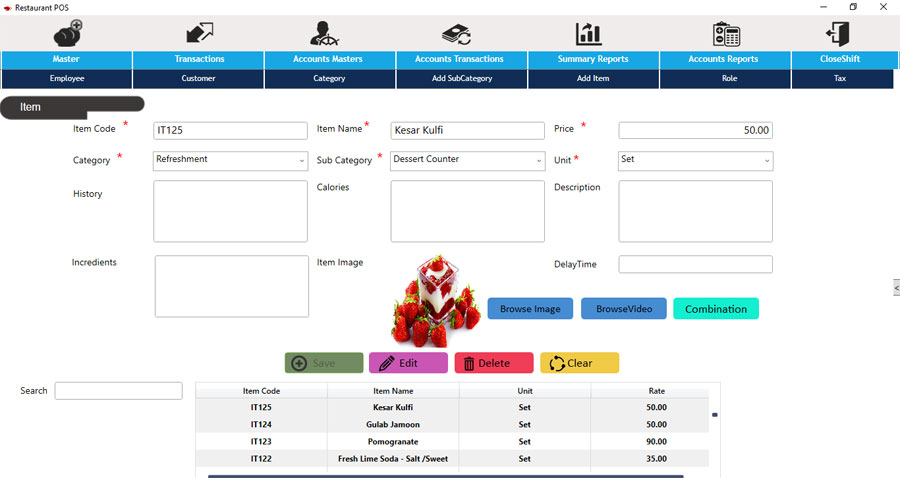Screen dimensions: 900x478
Task: Open the Add SubCategory tab
Action: 461,78
